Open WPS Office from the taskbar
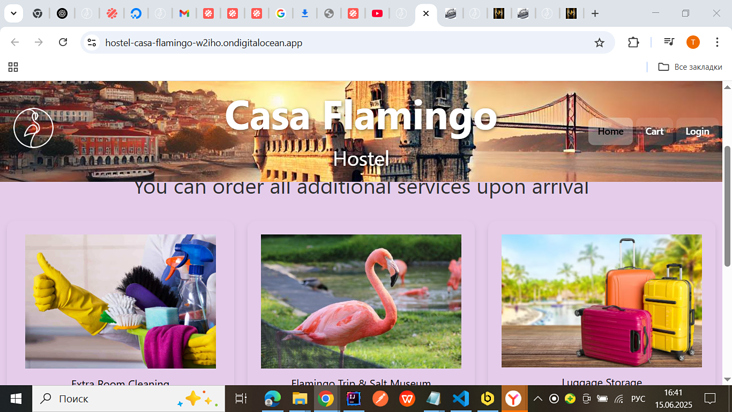This screenshot has height=412, width=732. pyautogui.click(x=407, y=398)
